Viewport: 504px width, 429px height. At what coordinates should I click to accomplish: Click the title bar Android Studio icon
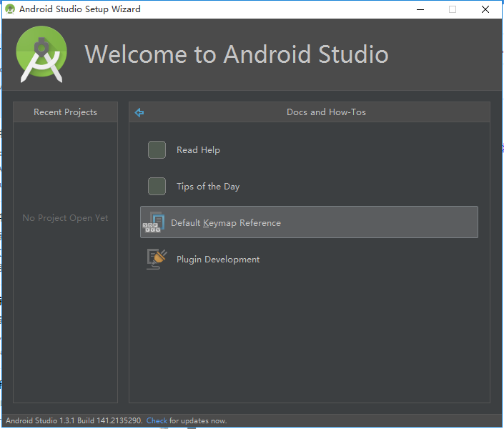[10, 9]
